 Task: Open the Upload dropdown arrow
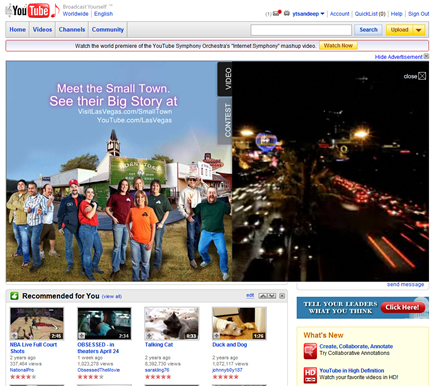pos(418,30)
